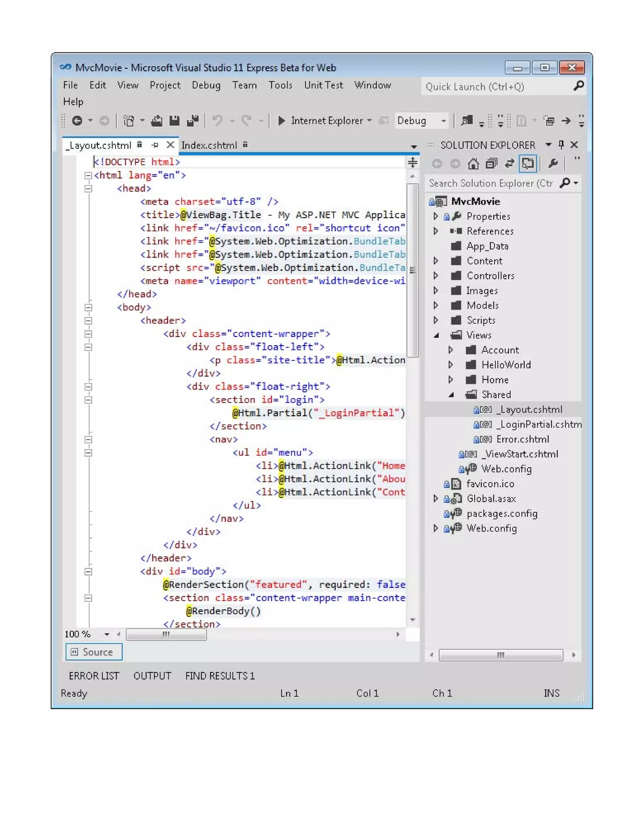Click the Solution Explorer Properties wrench icon
Screen dimensions: 642x840
click(553, 164)
